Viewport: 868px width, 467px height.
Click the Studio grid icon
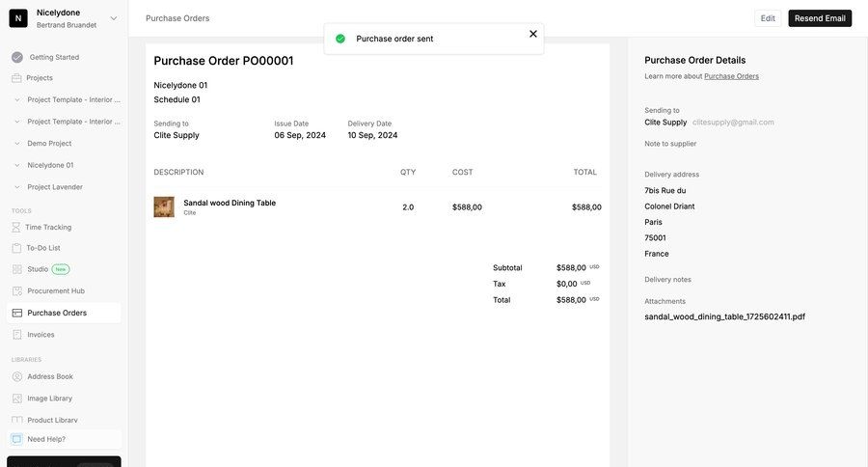17,269
